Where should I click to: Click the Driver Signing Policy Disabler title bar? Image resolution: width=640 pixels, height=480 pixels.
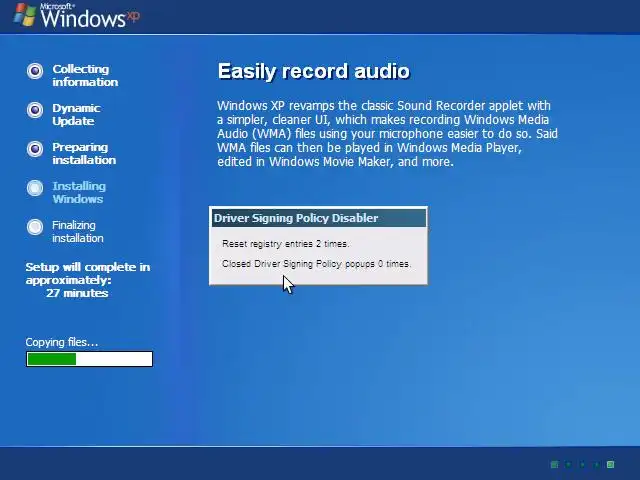(x=319, y=218)
